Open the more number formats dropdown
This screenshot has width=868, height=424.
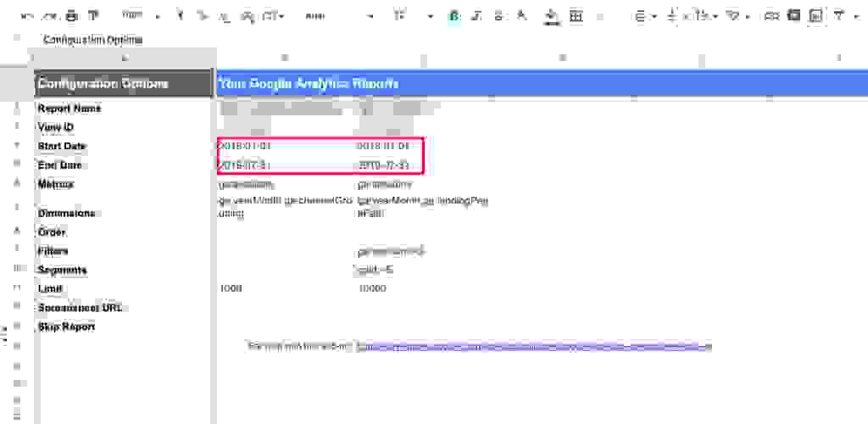[273, 17]
